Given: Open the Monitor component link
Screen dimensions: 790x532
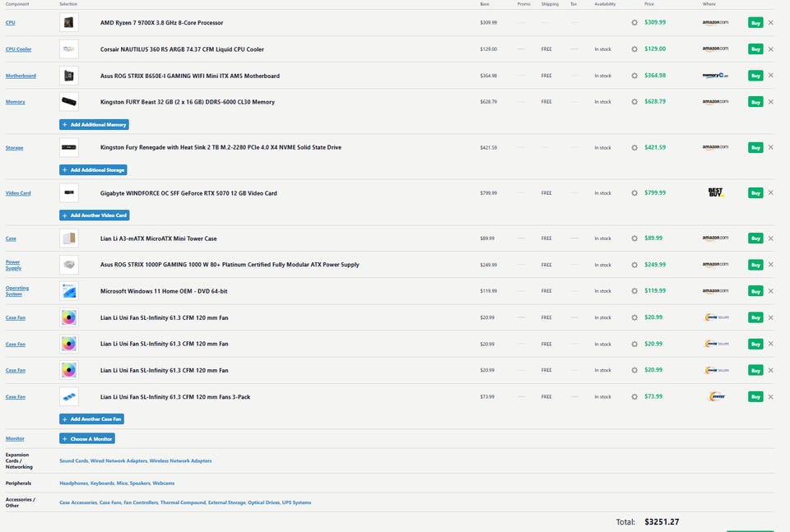Looking at the screenshot, I should 15,438.
